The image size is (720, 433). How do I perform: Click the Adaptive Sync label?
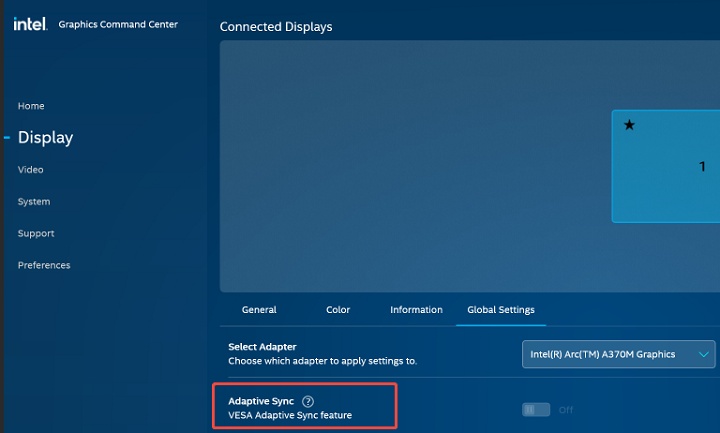[x=261, y=401]
